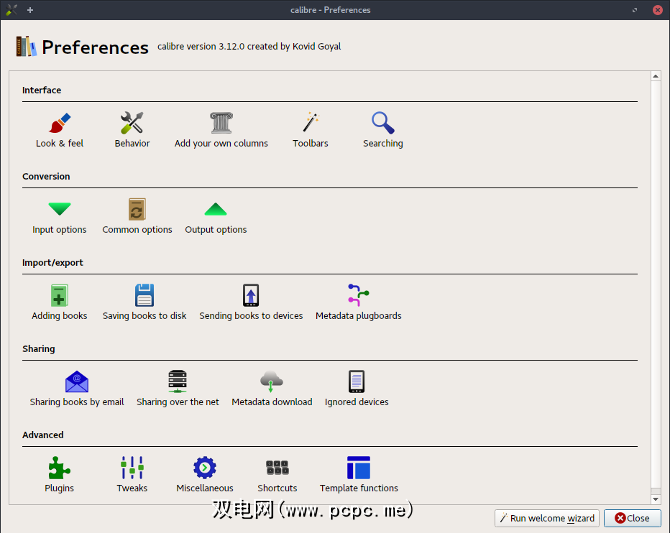The height and width of the screenshot is (533, 670).
Task: Open the Plugins puzzle icon
Action: click(x=60, y=468)
